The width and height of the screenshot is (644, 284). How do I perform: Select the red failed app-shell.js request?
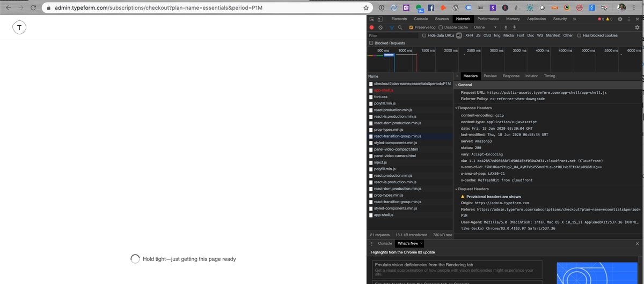(x=411, y=91)
